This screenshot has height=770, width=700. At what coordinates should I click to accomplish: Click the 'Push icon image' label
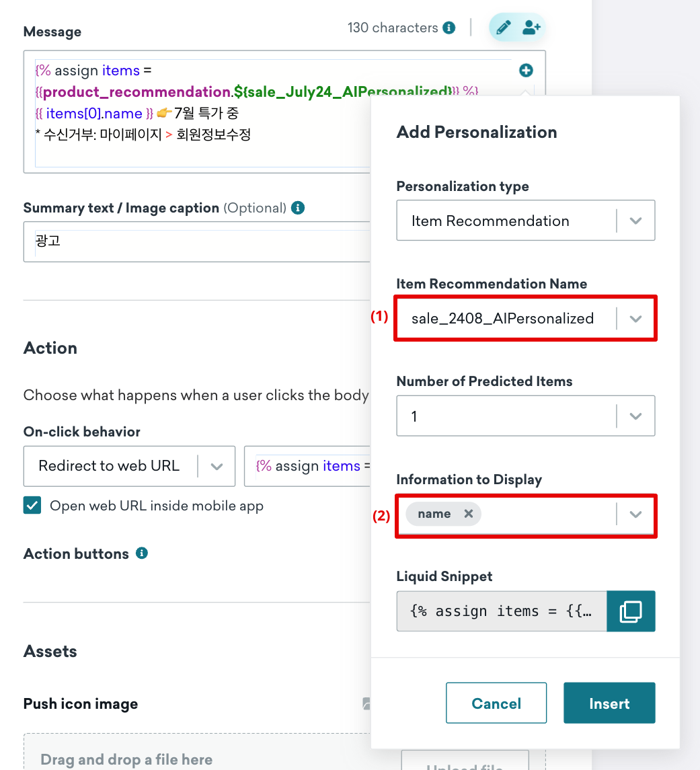coord(81,703)
